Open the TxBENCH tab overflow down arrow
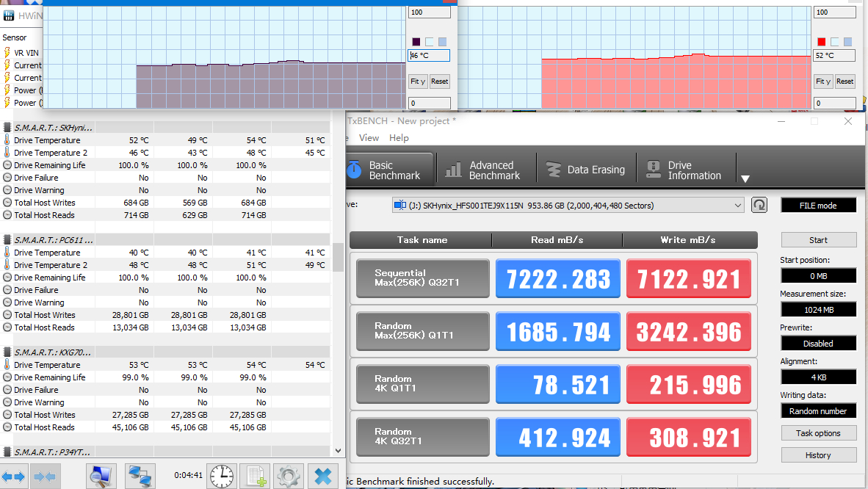The image size is (868, 489). (x=745, y=179)
